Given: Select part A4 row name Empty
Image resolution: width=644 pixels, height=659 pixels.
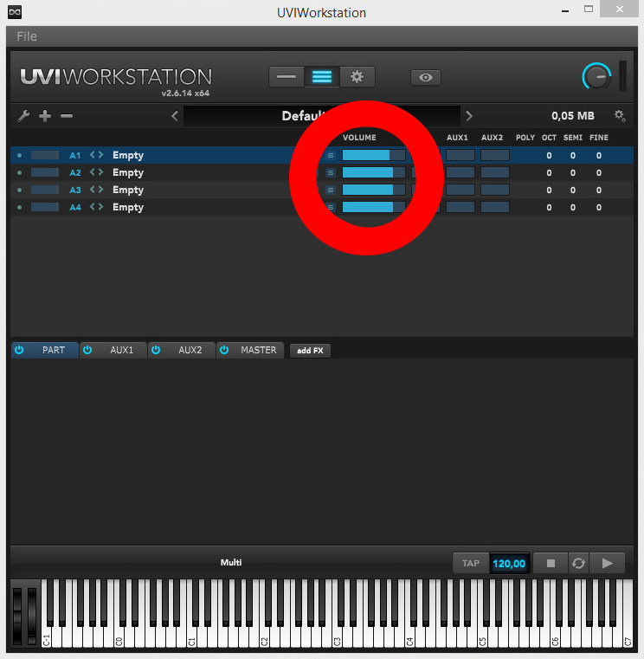Looking at the screenshot, I should tap(128, 207).
